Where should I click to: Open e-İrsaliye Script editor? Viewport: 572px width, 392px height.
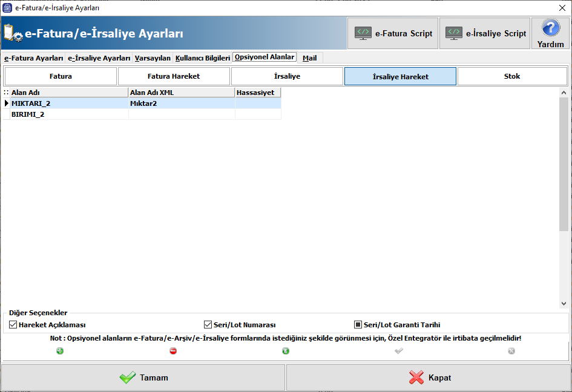pos(485,33)
